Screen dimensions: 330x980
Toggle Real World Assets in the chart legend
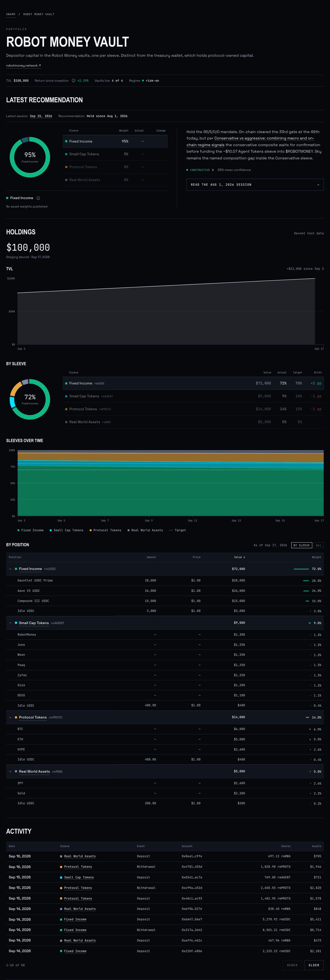pyautogui.click(x=145, y=530)
